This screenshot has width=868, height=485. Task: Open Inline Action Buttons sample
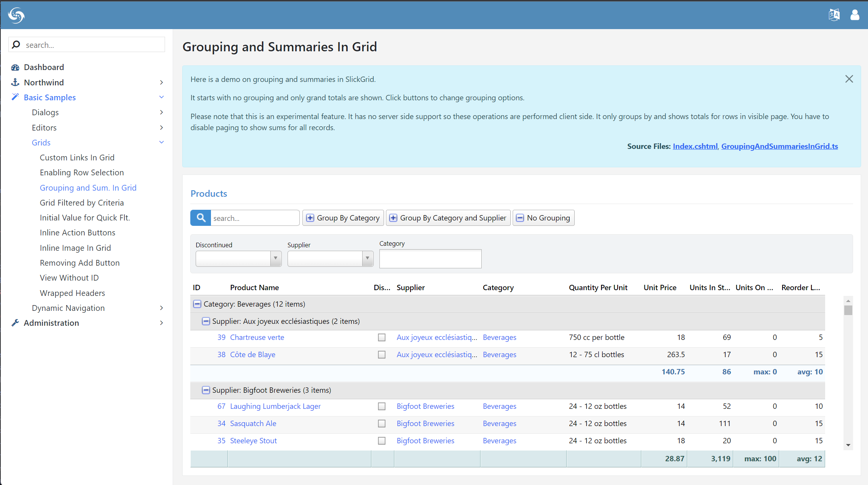tap(77, 232)
